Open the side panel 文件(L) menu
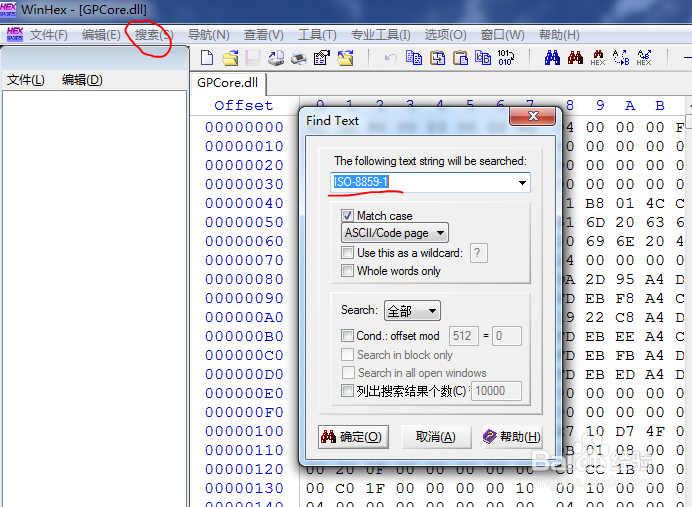This screenshot has height=507, width=692. 26,80
